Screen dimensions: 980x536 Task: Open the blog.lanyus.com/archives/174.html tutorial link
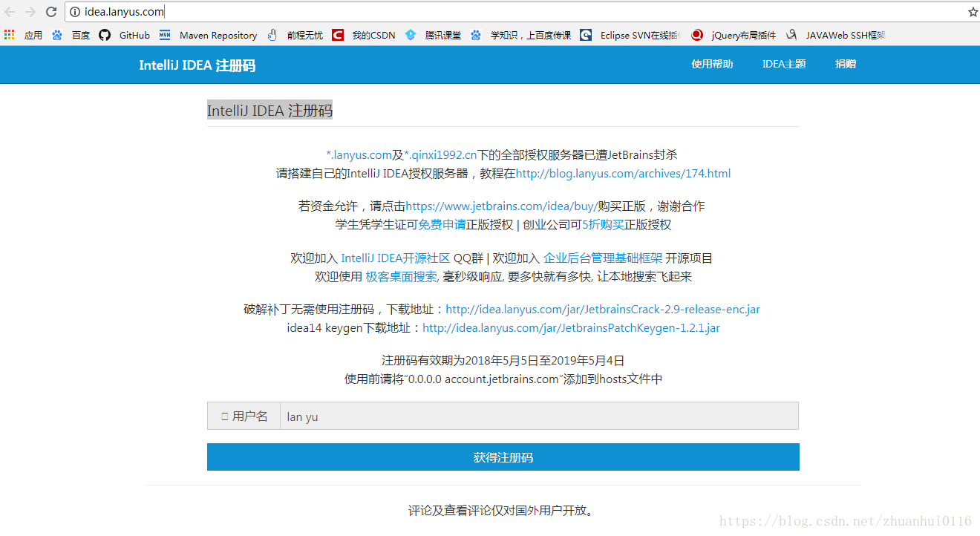point(623,174)
